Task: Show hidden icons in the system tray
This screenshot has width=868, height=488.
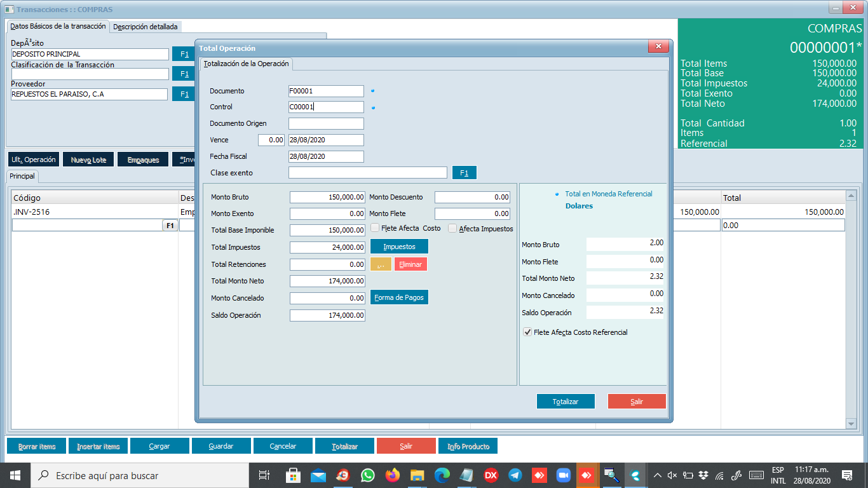Action: (x=657, y=475)
